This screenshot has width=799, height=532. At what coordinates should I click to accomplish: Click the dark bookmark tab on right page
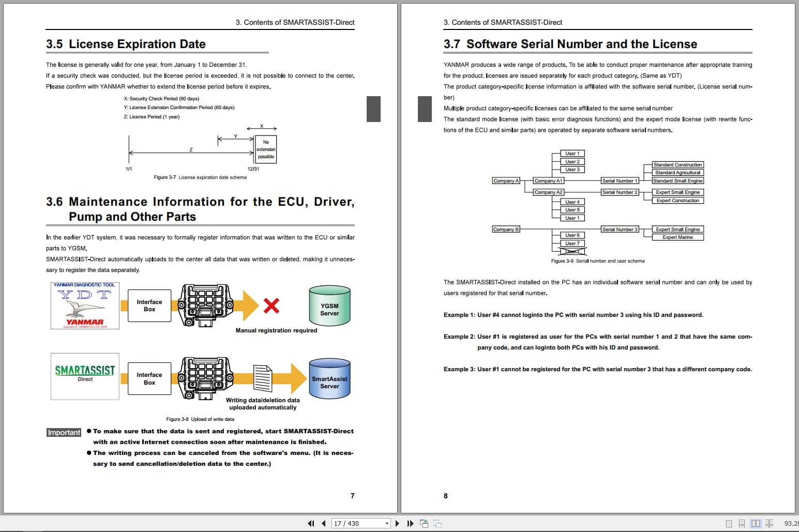(425, 109)
